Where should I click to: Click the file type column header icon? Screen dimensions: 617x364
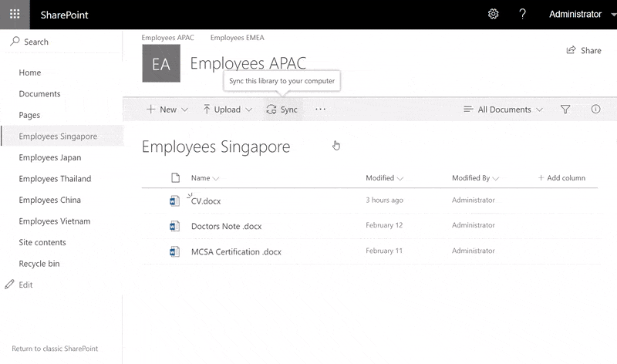(175, 178)
